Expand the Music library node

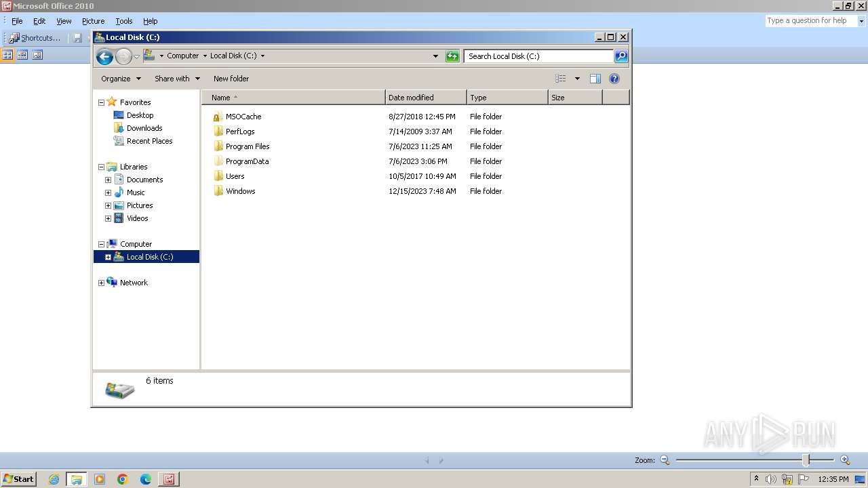coord(108,193)
